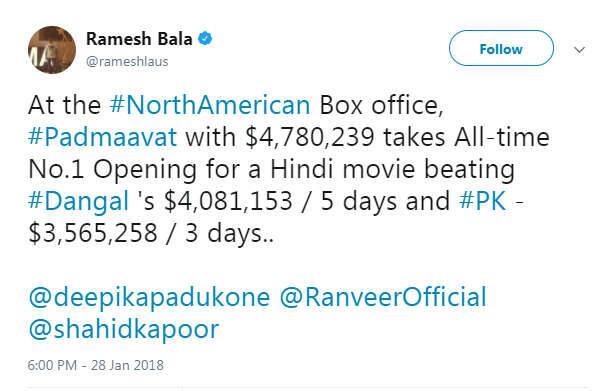Click the blue verified badge icon
Viewport: 609px width, 391px height.
pos(205,38)
